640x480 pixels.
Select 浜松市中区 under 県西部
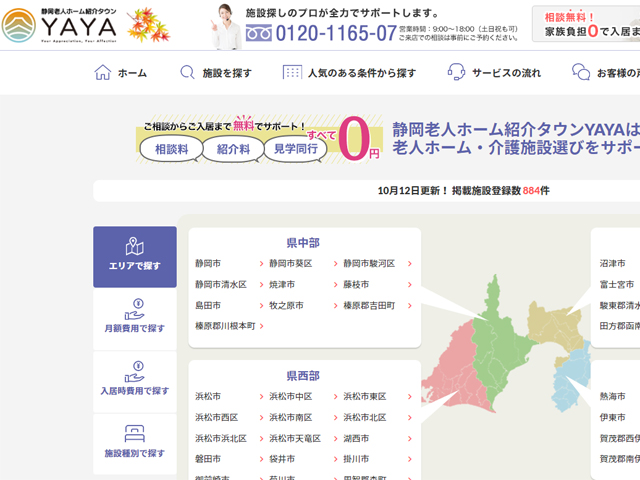click(x=291, y=397)
